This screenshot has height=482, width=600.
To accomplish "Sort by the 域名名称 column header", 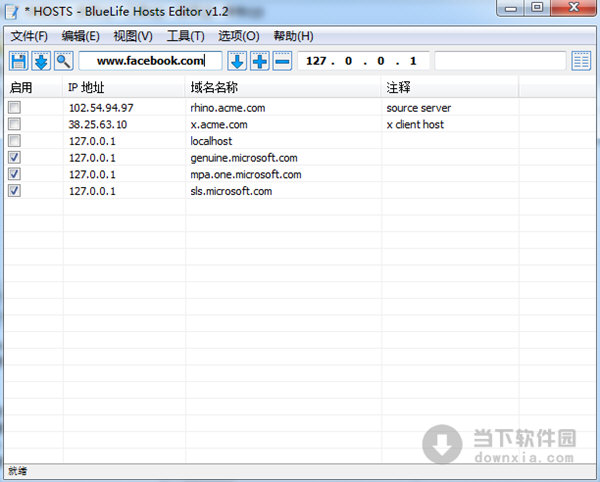I will click(283, 88).
